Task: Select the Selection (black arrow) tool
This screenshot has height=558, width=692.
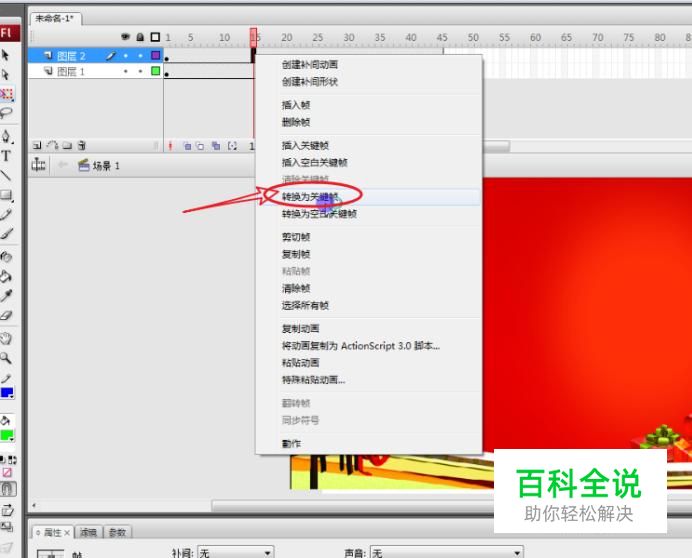Action: tap(6, 55)
